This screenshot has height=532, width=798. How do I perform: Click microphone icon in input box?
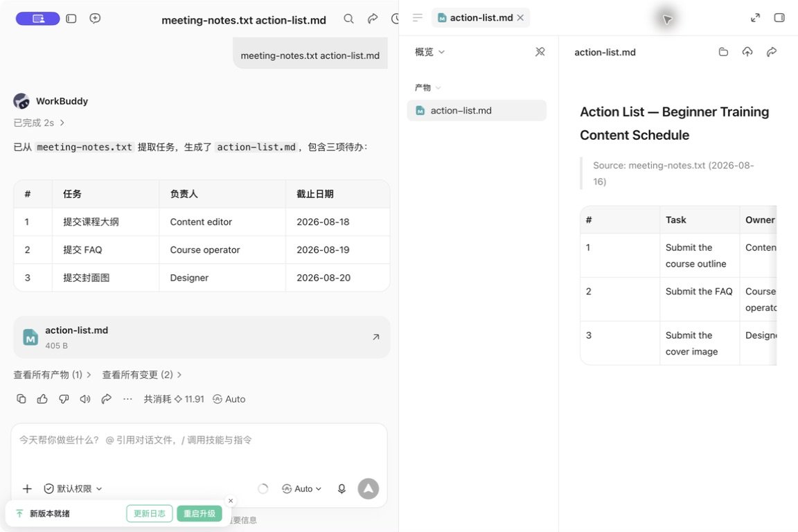coord(342,489)
